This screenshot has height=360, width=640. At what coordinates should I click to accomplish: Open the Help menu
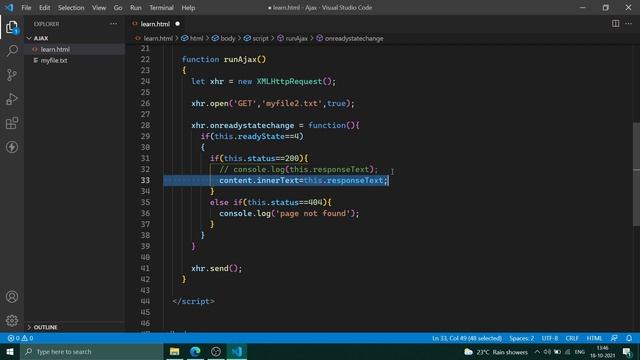(188, 8)
